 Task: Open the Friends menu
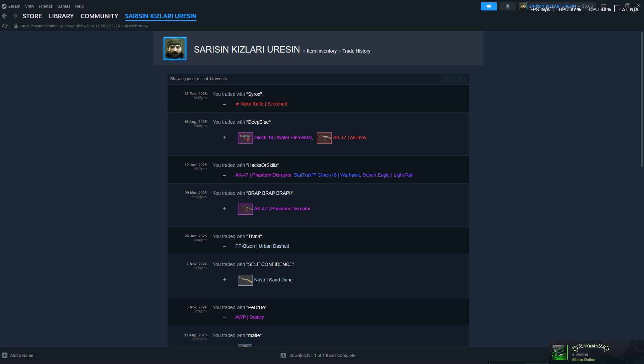[46, 6]
